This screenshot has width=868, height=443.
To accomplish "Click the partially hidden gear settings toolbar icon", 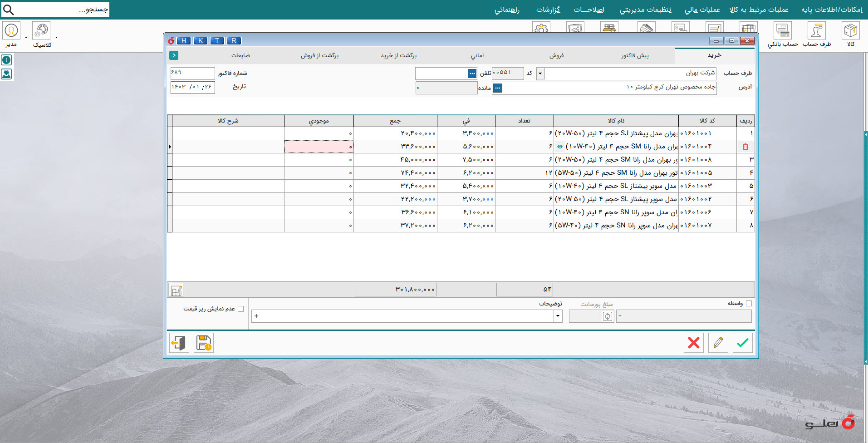I will click(x=541, y=27).
